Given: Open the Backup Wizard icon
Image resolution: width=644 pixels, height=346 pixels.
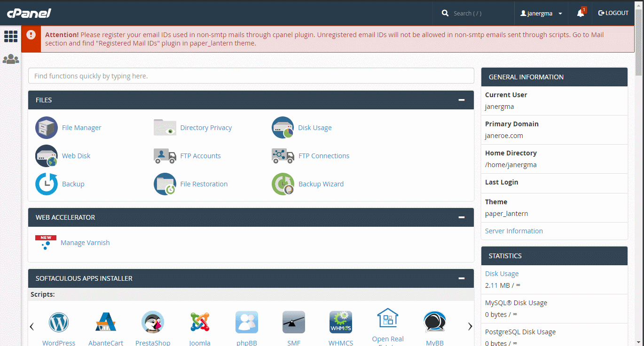Looking at the screenshot, I should pos(283,184).
